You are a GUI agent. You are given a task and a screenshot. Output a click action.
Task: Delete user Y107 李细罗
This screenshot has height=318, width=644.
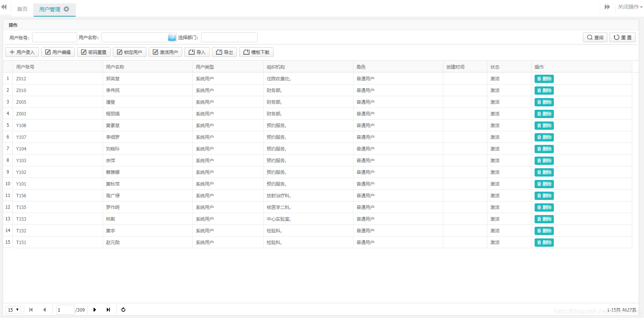click(x=544, y=137)
